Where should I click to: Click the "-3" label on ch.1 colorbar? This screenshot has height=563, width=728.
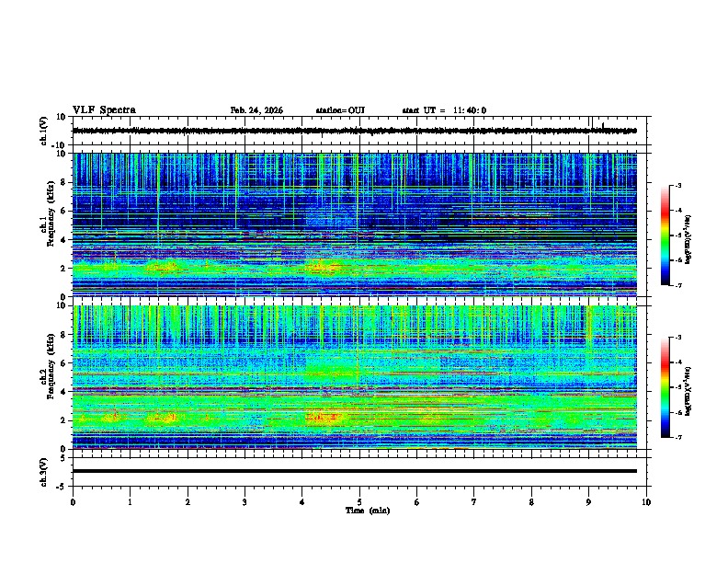click(x=678, y=185)
